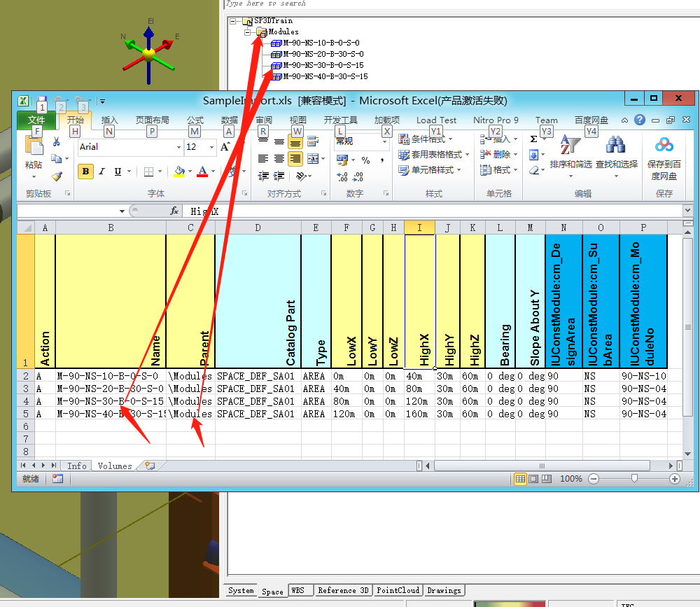
Task: Switch to Page Layout view in status bar
Action: coord(533,480)
